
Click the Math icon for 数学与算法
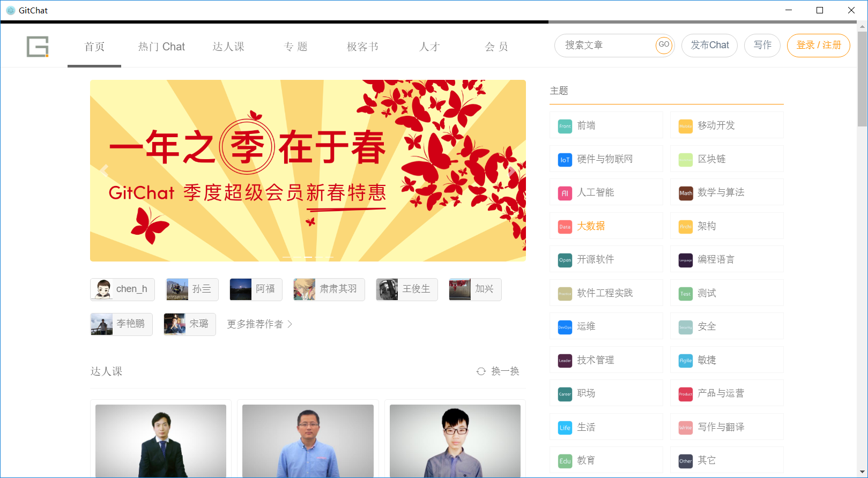pyautogui.click(x=686, y=193)
